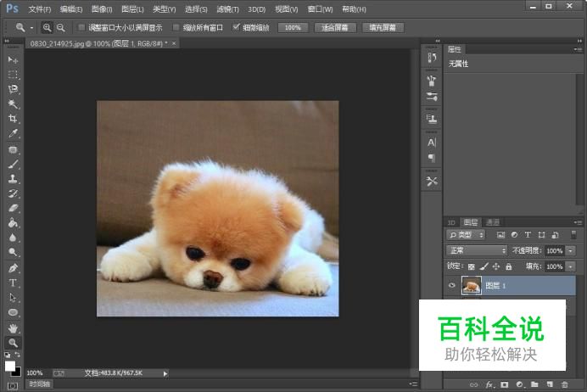587x392 pixels.
Task: Select the Magic Wand tool
Action: point(13,104)
